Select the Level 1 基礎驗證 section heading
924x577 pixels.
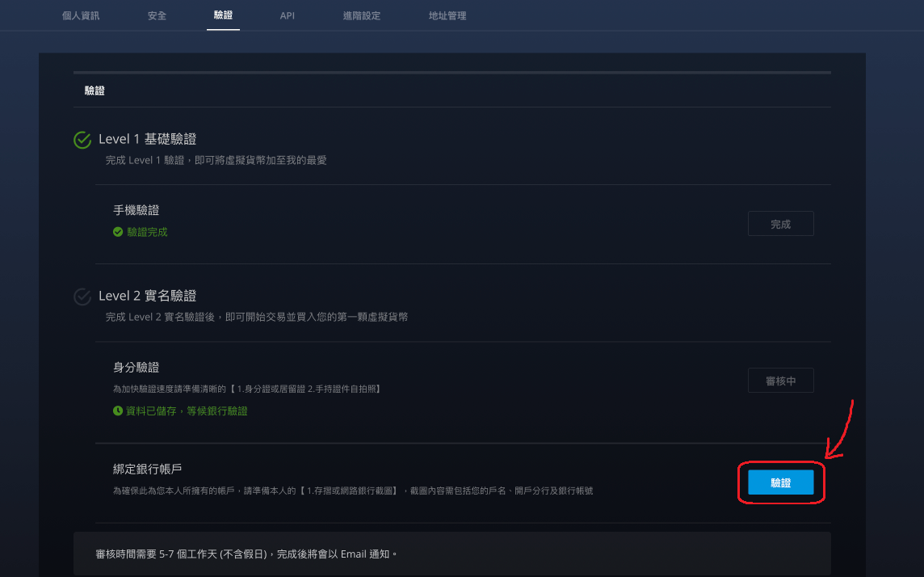[148, 138]
